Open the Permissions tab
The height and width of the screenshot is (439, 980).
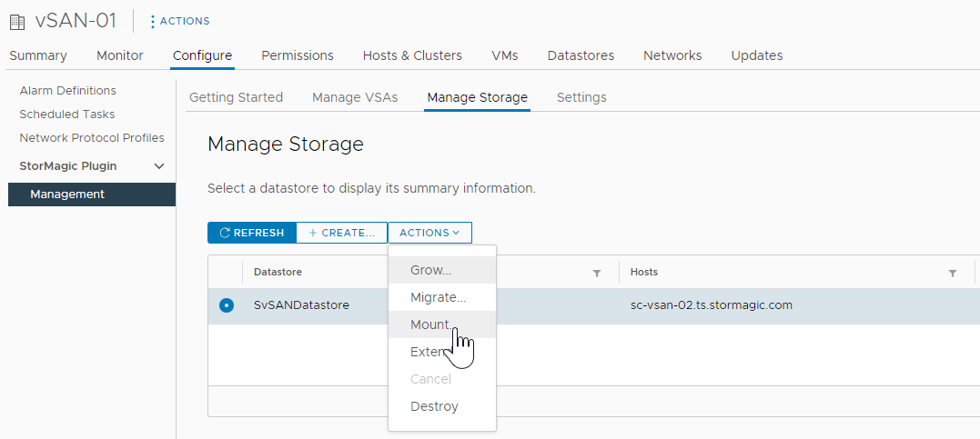pyautogui.click(x=298, y=55)
